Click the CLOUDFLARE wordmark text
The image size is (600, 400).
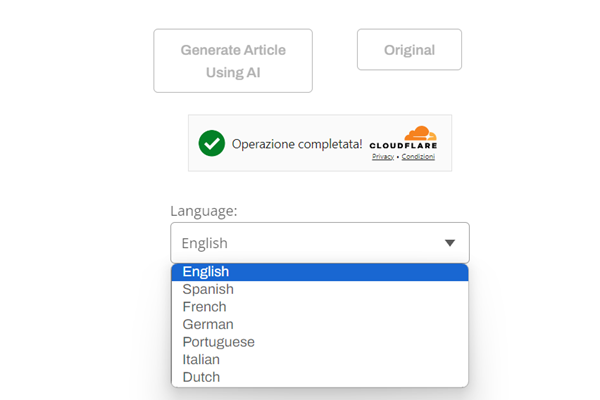click(403, 146)
